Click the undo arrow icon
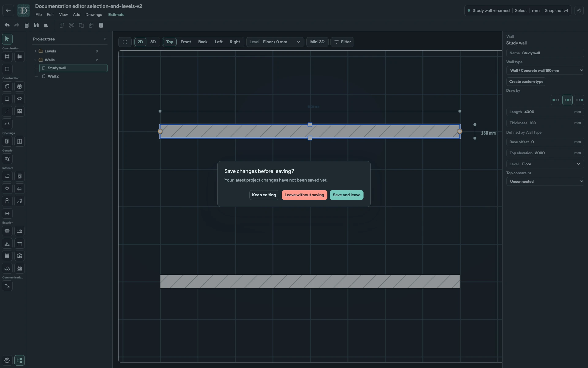 tap(7, 25)
